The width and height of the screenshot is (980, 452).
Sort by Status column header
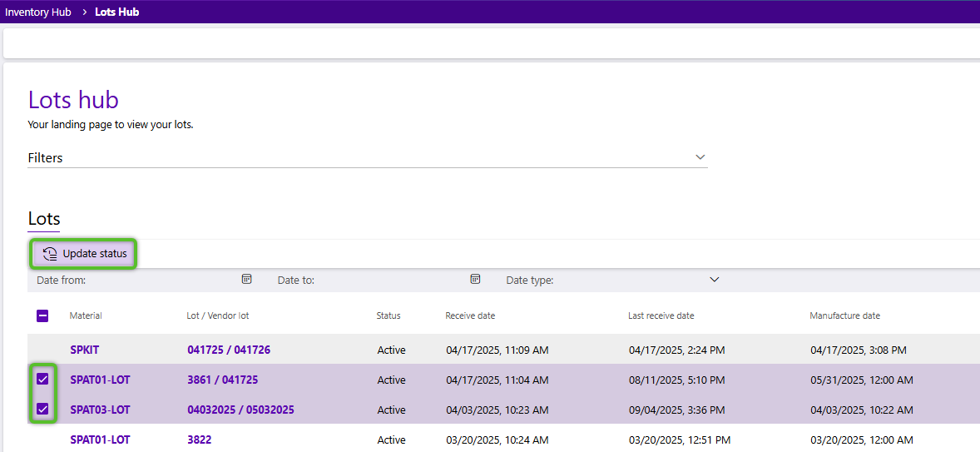(388, 316)
